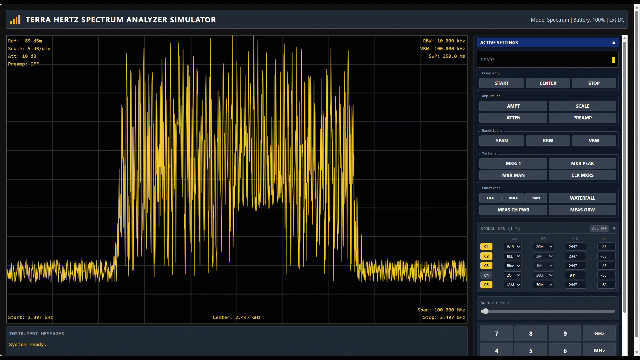Click the CLR MKRS button
Image resolution: width=640 pixels, height=360 pixels.
coord(582,176)
